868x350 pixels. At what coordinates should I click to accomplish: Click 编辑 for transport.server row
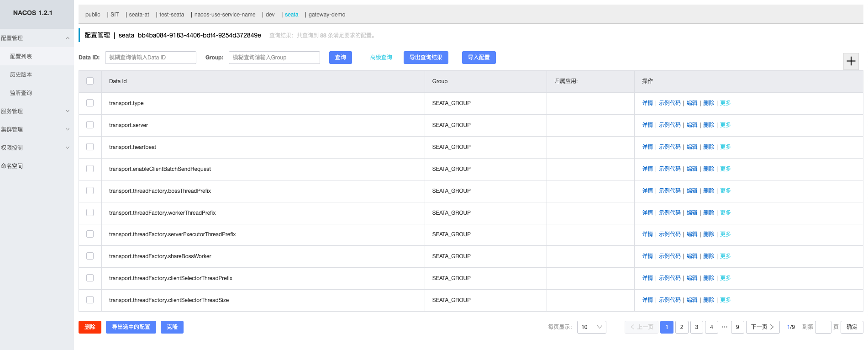point(692,125)
